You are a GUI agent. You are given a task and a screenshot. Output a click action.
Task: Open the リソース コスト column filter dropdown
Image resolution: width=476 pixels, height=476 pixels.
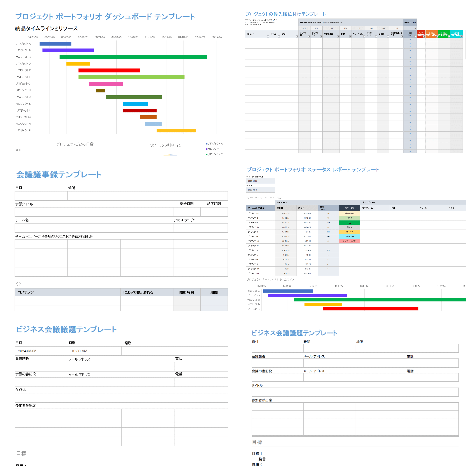[x=364, y=36]
